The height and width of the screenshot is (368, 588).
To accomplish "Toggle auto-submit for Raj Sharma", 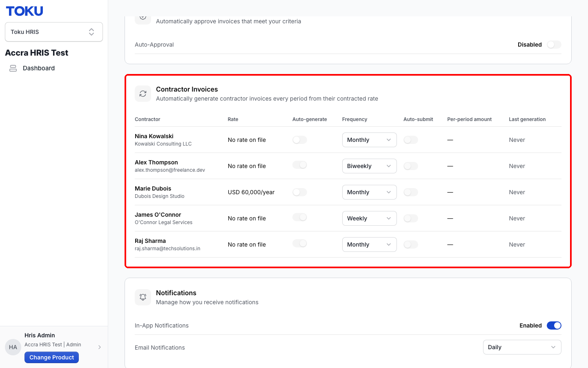I will pyautogui.click(x=411, y=245).
